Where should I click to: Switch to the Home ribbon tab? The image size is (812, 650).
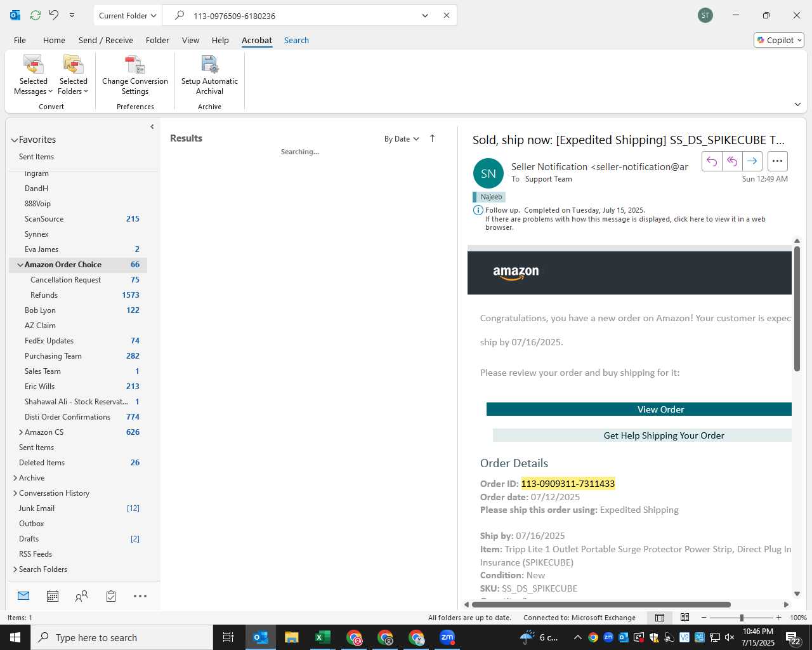[54, 40]
